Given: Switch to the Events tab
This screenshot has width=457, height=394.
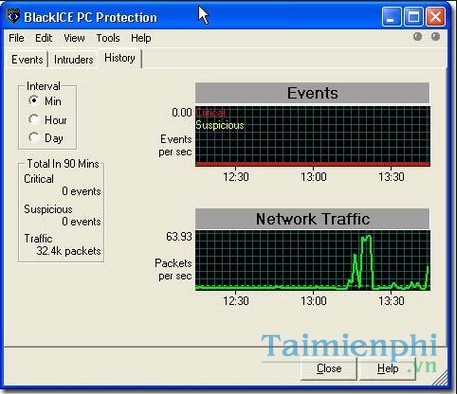Looking at the screenshot, I should tap(27, 60).
